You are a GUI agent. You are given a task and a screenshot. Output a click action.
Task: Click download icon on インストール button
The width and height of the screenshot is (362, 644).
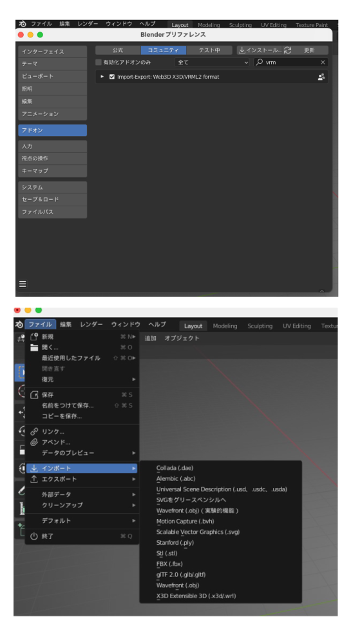(242, 50)
